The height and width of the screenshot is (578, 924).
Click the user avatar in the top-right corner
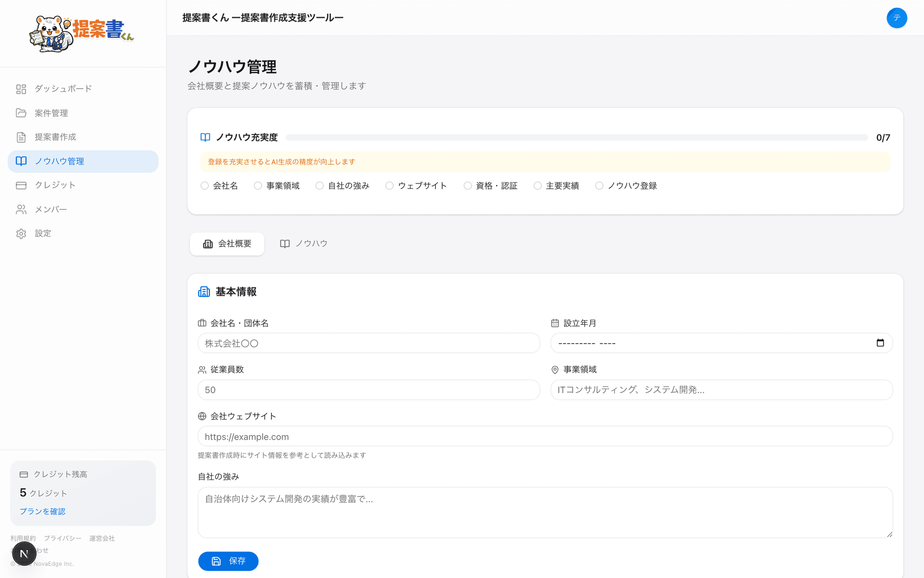[897, 18]
